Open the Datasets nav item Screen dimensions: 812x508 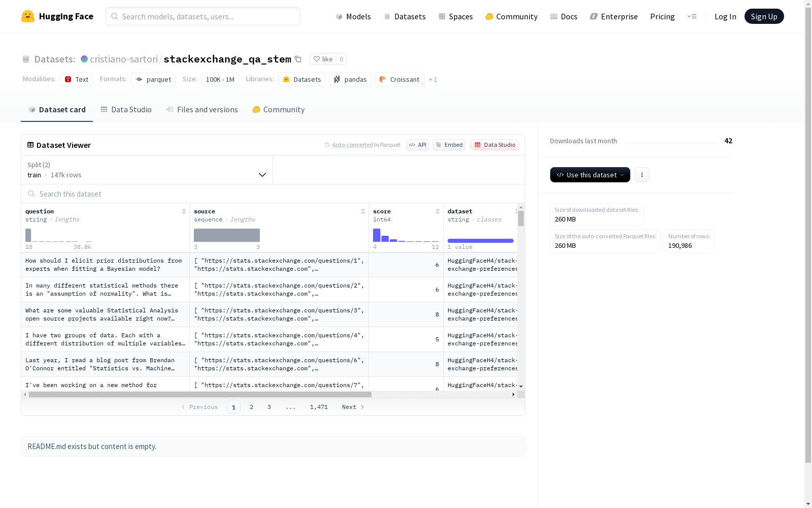coord(404,16)
